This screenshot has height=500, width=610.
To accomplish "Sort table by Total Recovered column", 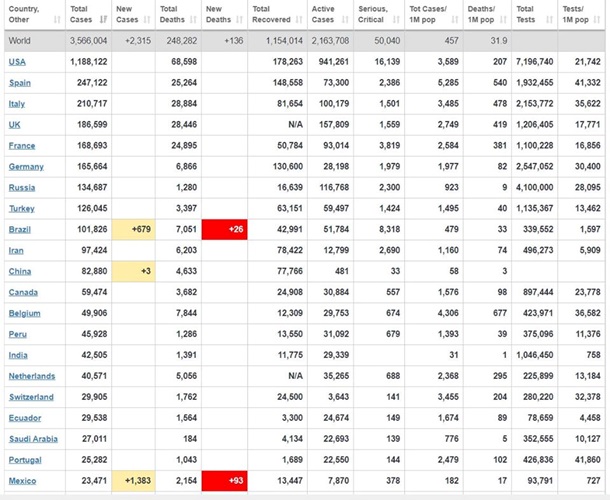I will (x=274, y=13).
